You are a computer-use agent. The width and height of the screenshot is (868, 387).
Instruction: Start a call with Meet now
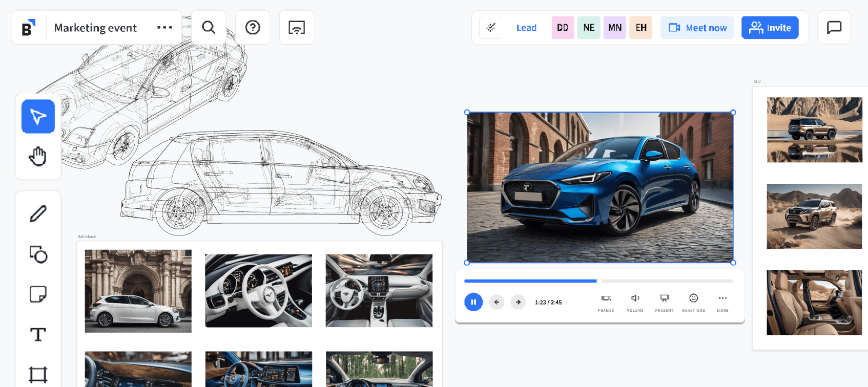[x=697, y=28]
